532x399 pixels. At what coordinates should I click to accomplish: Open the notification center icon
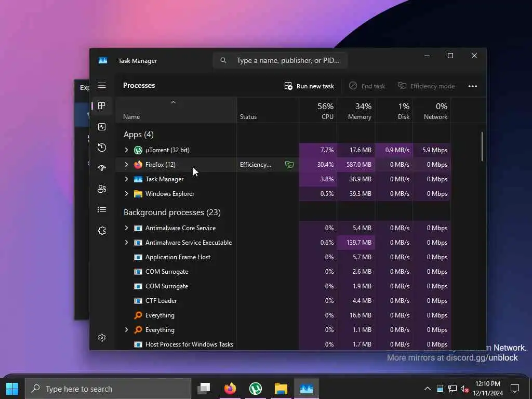click(515, 389)
